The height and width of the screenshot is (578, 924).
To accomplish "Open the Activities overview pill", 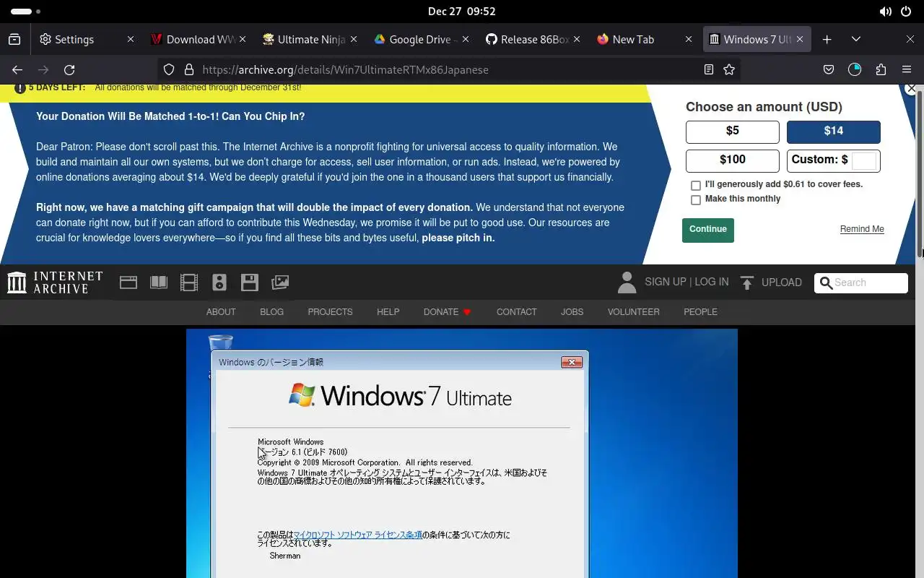I will (25, 12).
